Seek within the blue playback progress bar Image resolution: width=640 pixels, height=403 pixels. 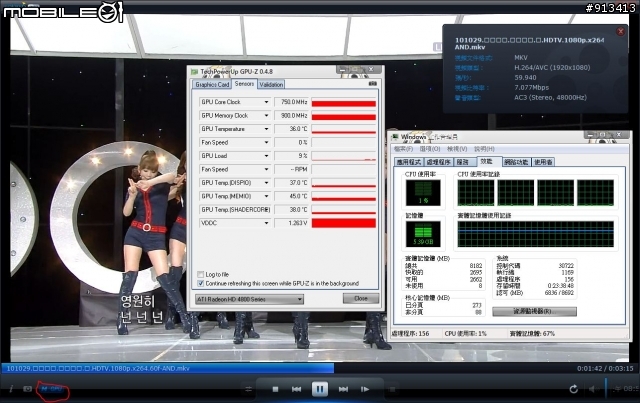tap(168, 368)
